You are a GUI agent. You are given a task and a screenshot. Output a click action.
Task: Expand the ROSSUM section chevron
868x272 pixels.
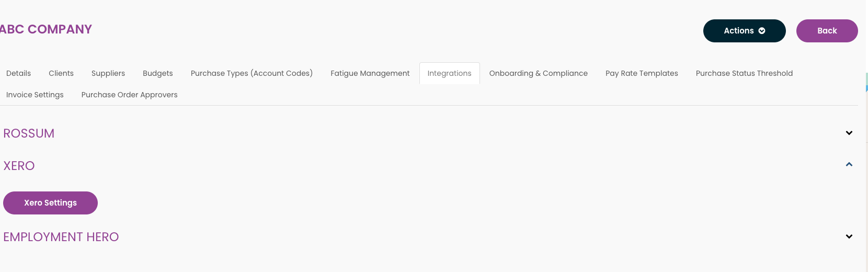[849, 133]
